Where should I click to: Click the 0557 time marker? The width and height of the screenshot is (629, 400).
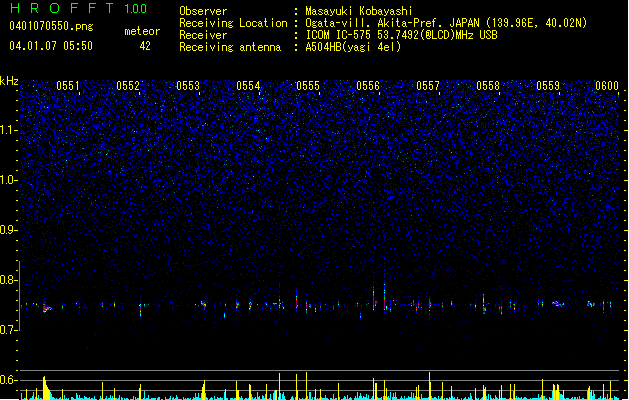[x=428, y=86]
